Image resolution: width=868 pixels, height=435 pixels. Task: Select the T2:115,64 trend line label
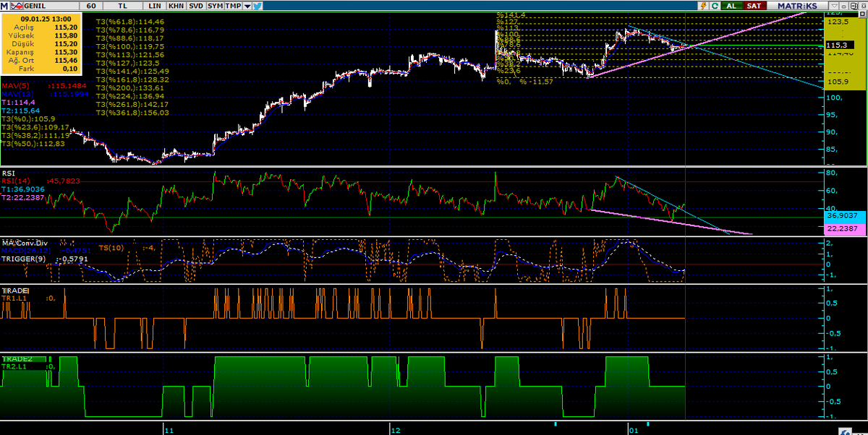[x=19, y=111]
